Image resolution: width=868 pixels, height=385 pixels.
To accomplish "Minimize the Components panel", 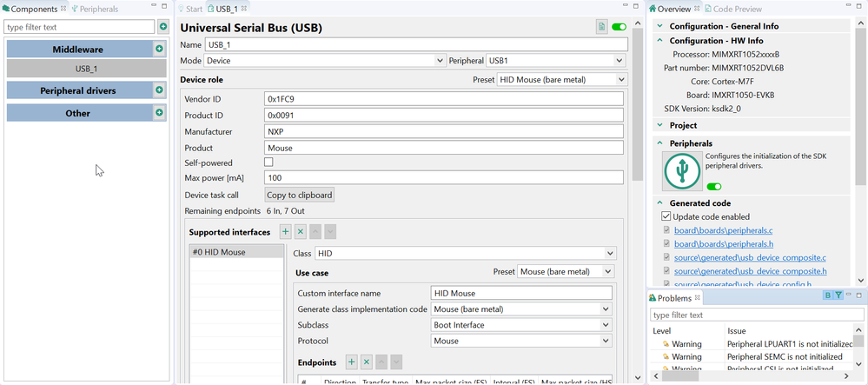I will (x=155, y=6).
